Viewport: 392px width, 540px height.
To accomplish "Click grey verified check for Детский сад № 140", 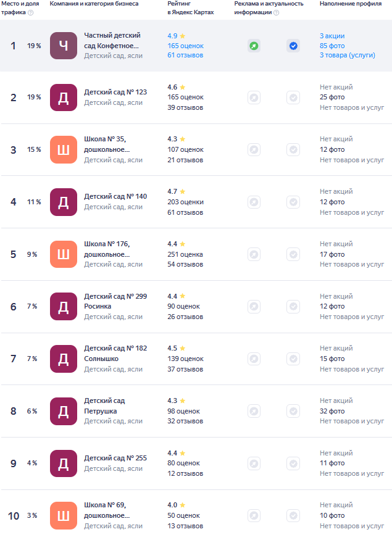I will coord(293,202).
